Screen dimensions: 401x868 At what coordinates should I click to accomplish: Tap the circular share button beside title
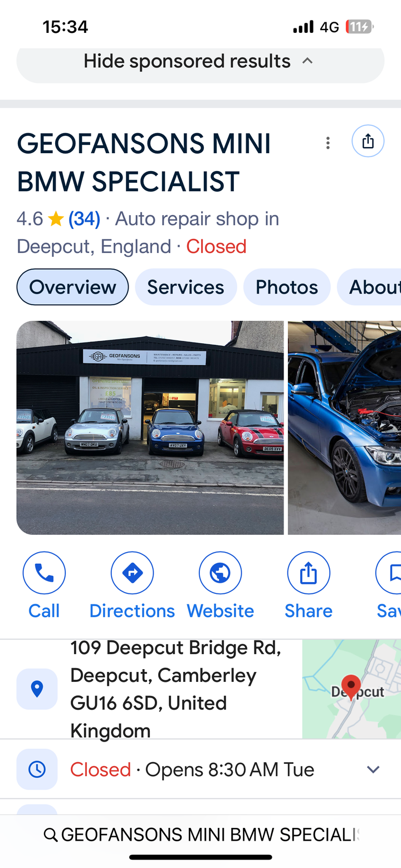pyautogui.click(x=368, y=141)
